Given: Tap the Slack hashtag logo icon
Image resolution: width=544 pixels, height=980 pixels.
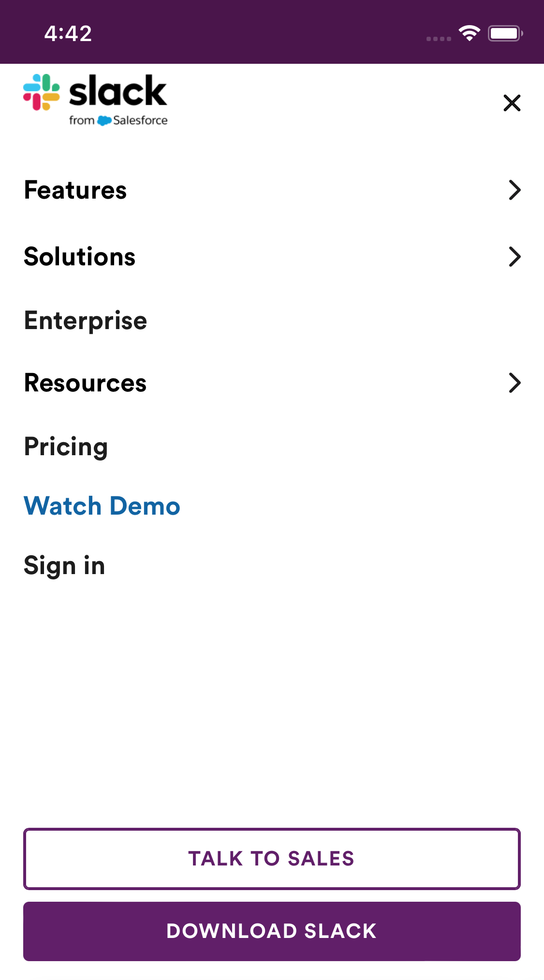Looking at the screenshot, I should (42, 92).
